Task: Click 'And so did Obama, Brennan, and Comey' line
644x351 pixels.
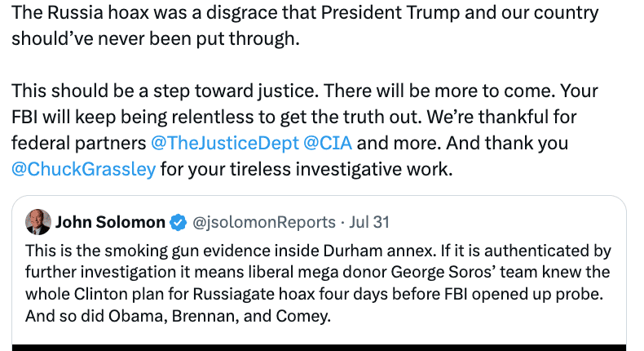Action: 178,314
